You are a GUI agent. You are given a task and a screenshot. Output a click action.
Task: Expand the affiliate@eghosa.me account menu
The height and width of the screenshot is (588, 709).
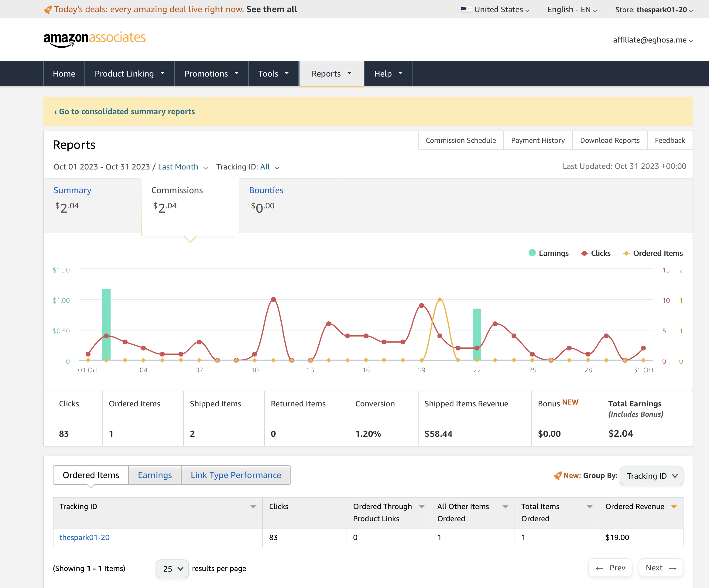pyautogui.click(x=653, y=40)
